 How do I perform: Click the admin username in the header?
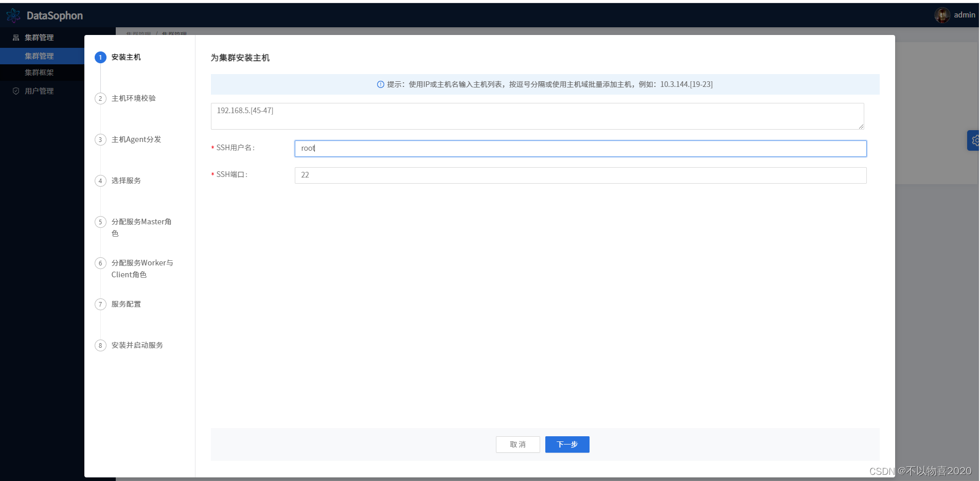click(x=965, y=15)
